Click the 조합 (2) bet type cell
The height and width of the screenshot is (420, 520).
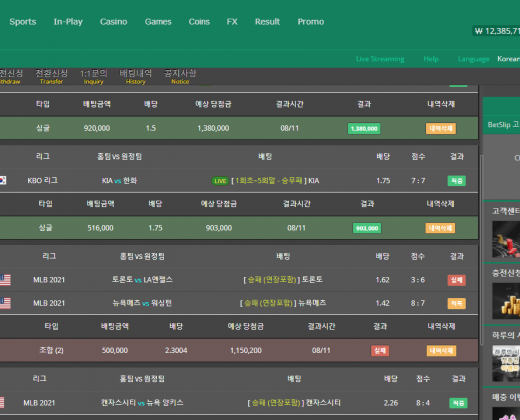click(x=51, y=350)
